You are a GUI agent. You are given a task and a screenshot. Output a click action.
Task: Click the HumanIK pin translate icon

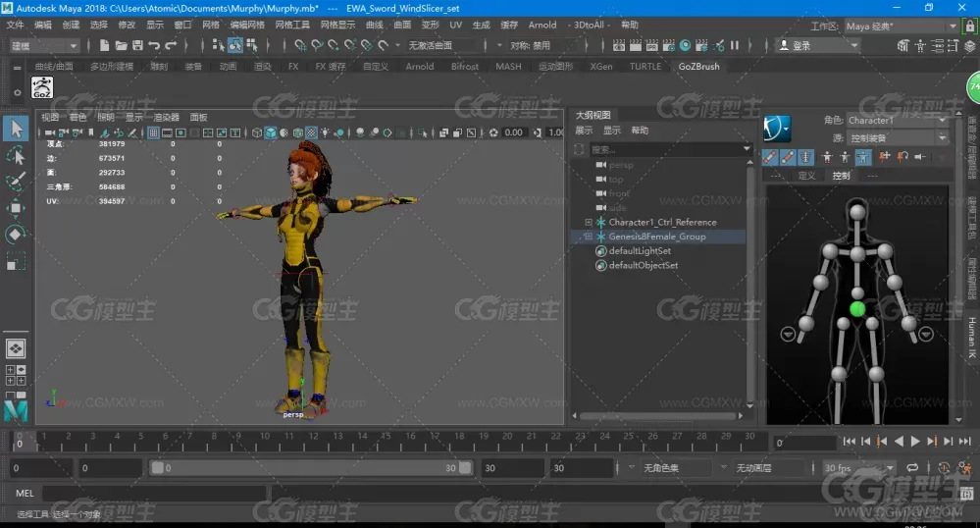click(x=884, y=157)
